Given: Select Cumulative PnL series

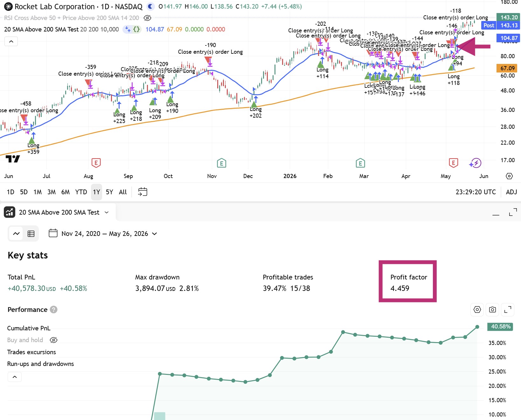Looking at the screenshot, I should (29, 328).
